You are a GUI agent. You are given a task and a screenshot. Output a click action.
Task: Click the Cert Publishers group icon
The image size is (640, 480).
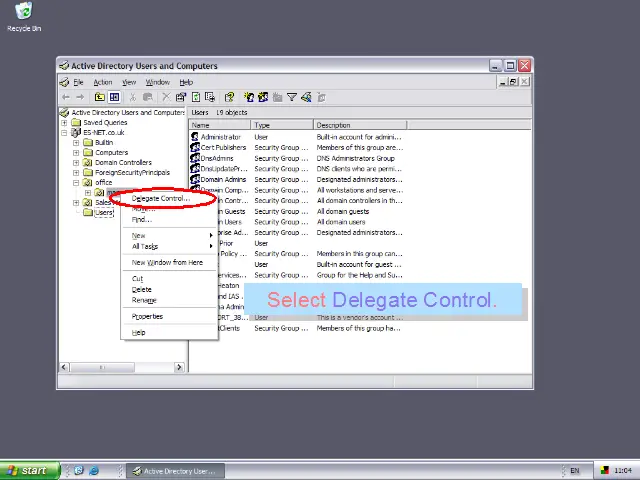click(x=195, y=147)
